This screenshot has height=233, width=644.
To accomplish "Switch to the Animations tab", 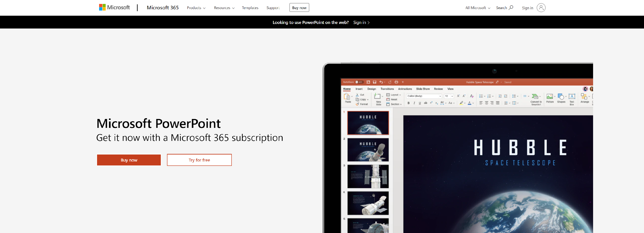I will (x=405, y=89).
